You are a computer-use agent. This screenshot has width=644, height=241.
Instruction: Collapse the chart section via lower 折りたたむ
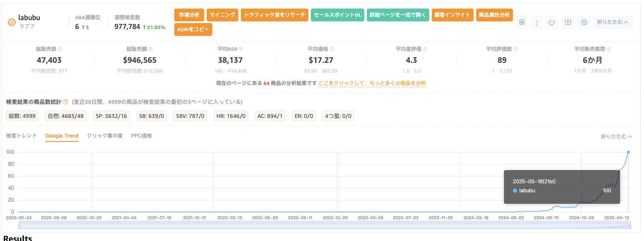click(x=616, y=136)
